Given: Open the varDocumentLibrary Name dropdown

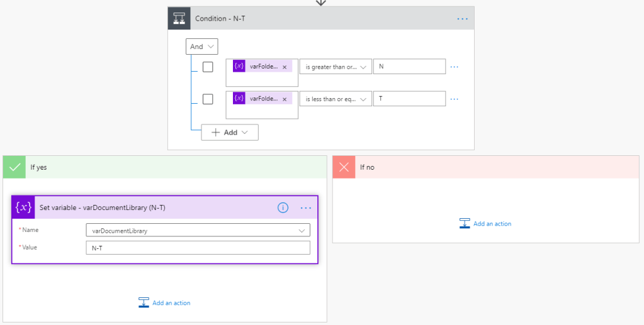Looking at the screenshot, I should click(x=198, y=230).
